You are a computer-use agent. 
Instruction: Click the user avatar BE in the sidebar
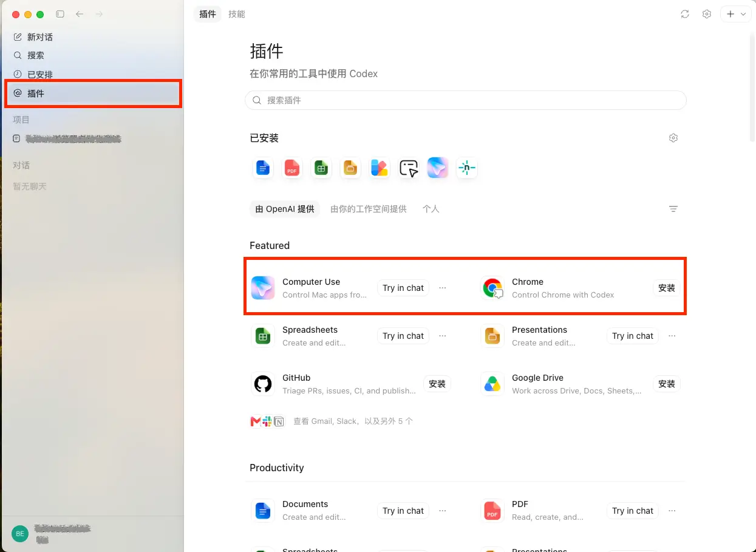click(x=20, y=534)
